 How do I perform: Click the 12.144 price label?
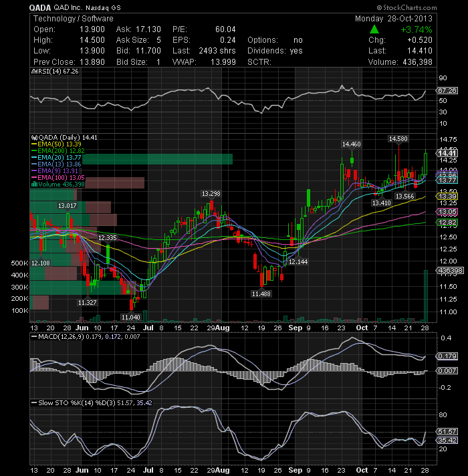298,261
